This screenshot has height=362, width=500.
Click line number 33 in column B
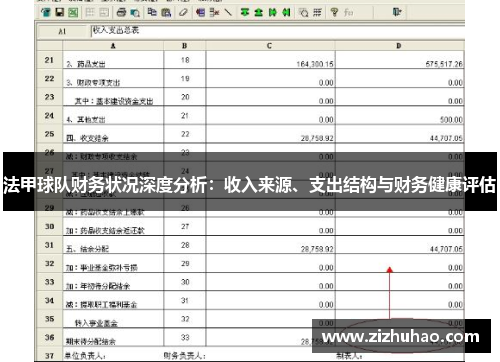[185, 337]
